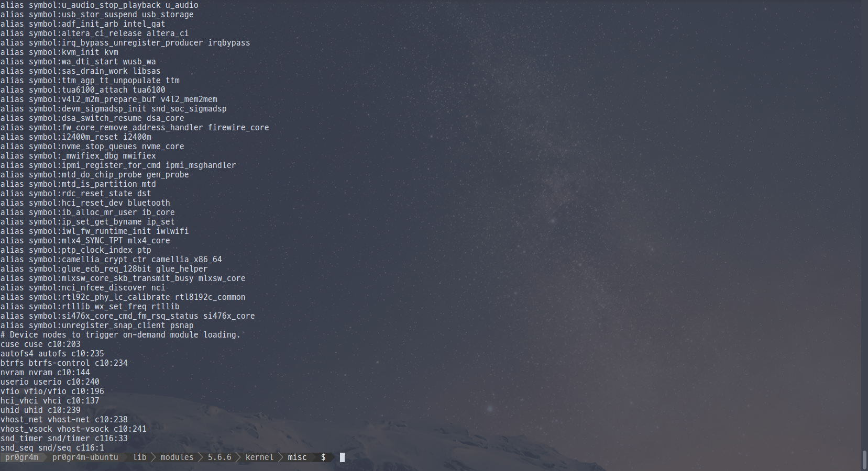Click the si476x_core_cmd_fm_rsq_status alias line
This screenshot has width=868, height=471.
[128, 316]
